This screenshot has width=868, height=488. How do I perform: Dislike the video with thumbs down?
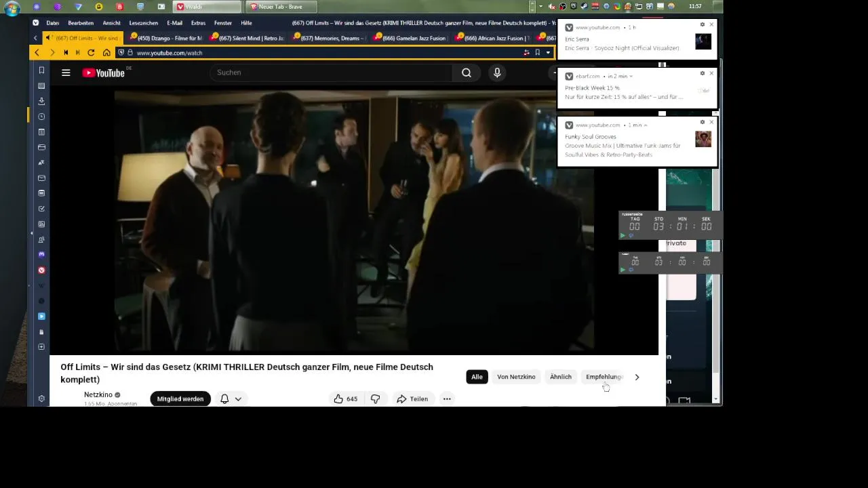tap(375, 399)
